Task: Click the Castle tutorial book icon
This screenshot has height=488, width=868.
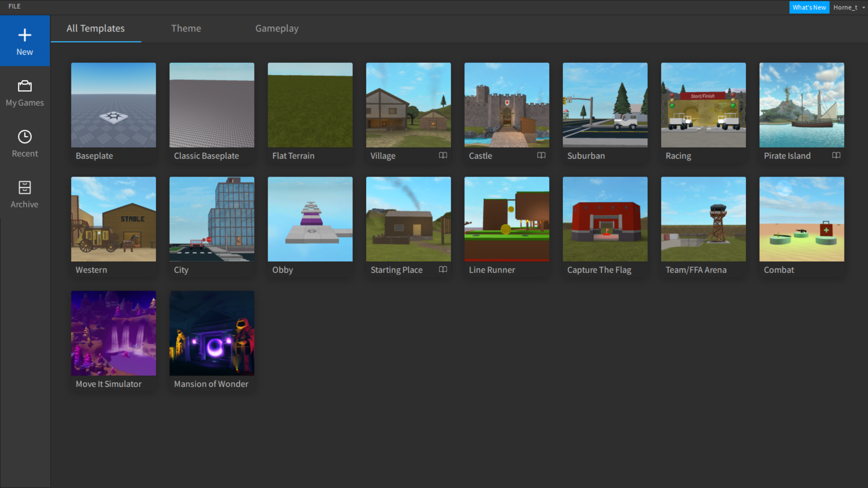Action: [541, 155]
